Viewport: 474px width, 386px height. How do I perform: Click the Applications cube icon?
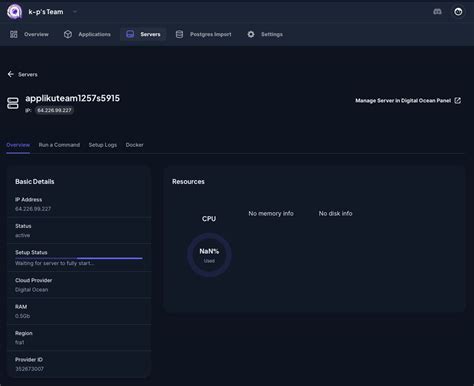[68, 34]
